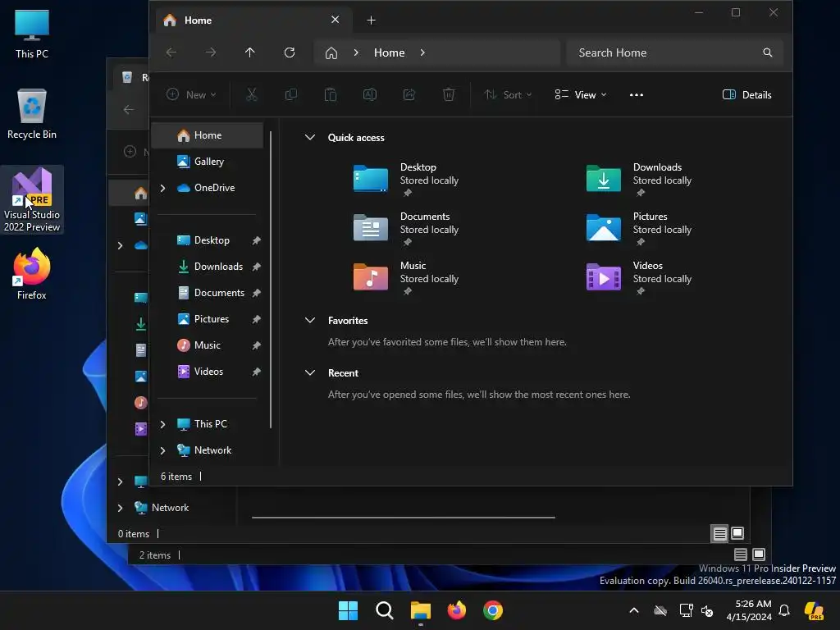
Task: Refresh the Home view
Action: (290, 52)
